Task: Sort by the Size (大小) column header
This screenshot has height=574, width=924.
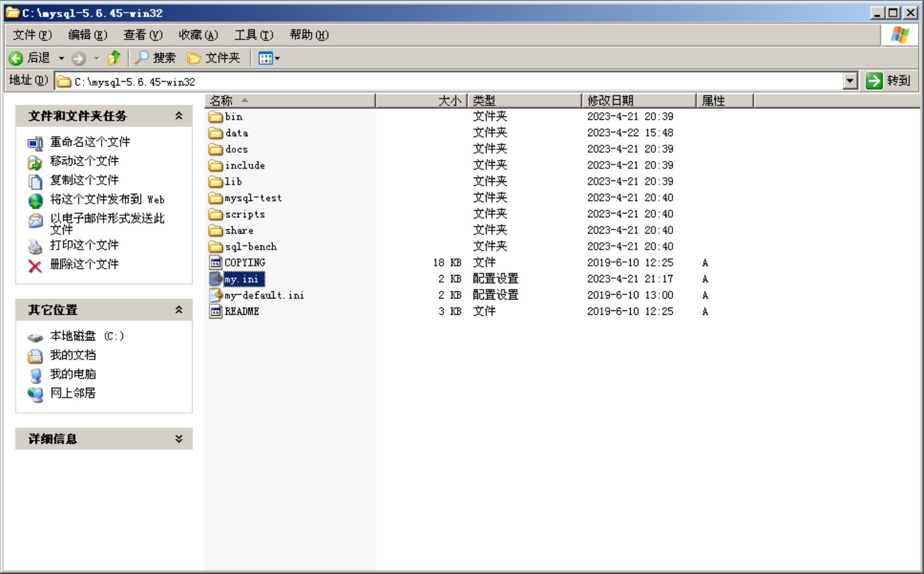Action: pos(422,101)
